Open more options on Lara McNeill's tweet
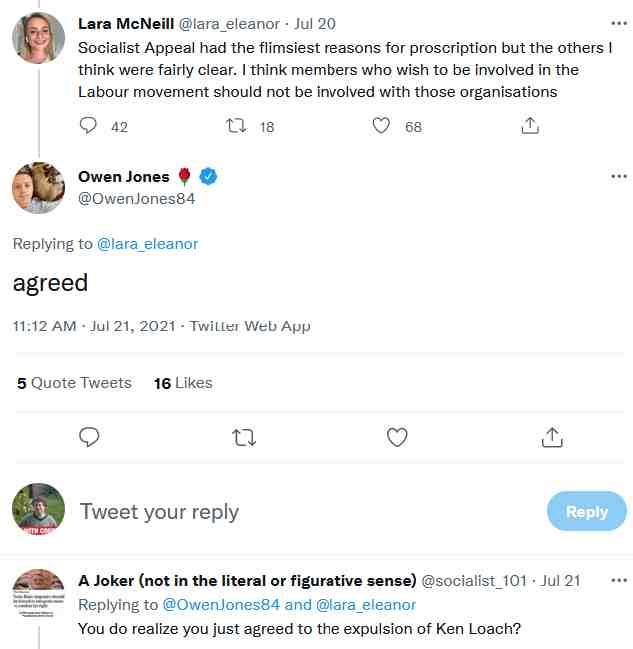 click(619, 22)
